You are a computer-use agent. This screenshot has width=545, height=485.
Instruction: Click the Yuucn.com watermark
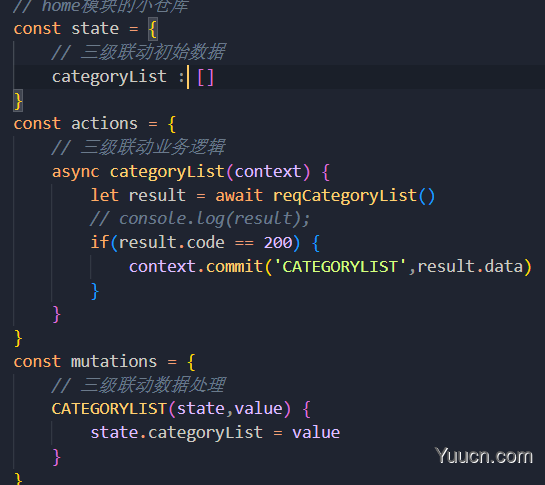pos(484,456)
